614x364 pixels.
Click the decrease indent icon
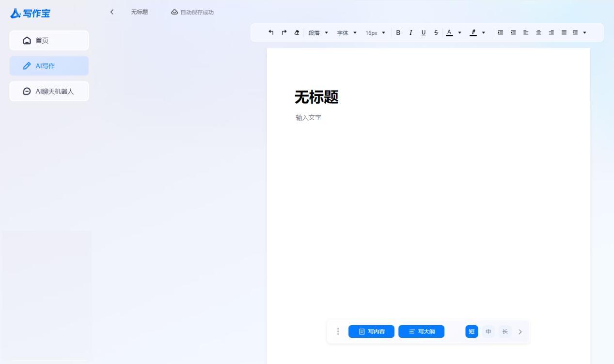(x=513, y=32)
